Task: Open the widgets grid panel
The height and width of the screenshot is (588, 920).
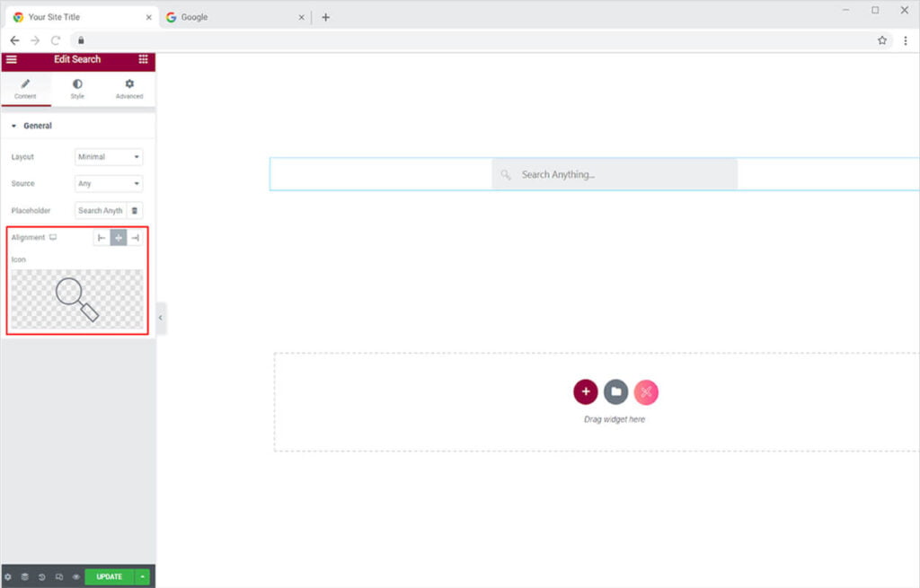Action: click(x=143, y=59)
